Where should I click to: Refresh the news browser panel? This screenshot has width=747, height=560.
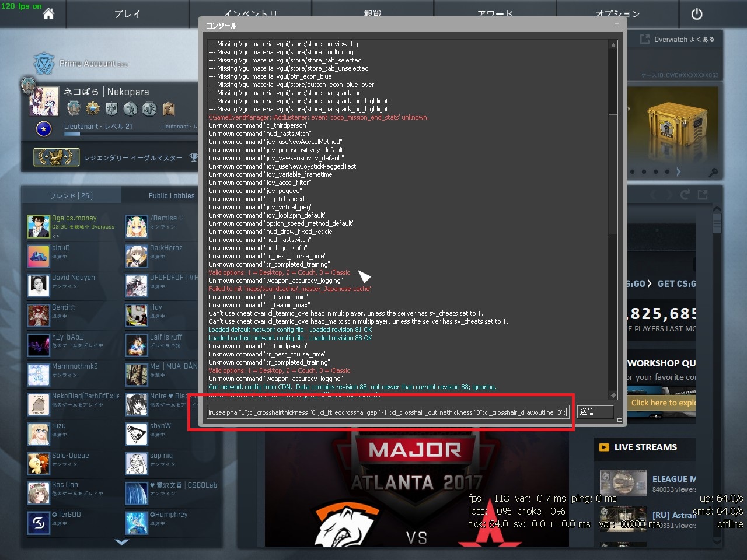click(x=685, y=195)
